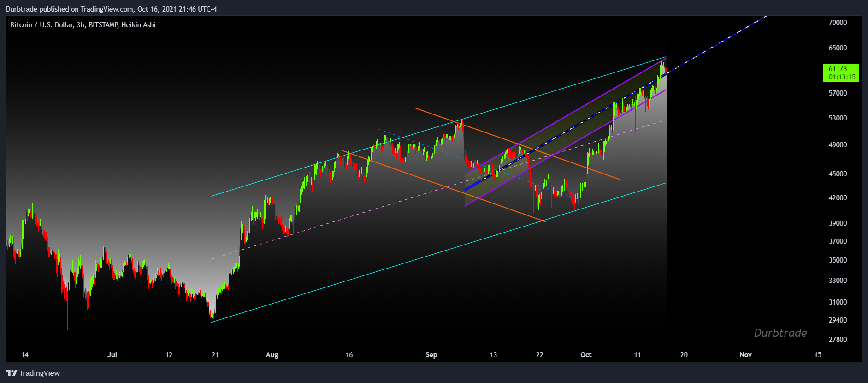The width and height of the screenshot is (868, 383).
Task: Click the 31000 price axis label
Action: tap(838, 302)
